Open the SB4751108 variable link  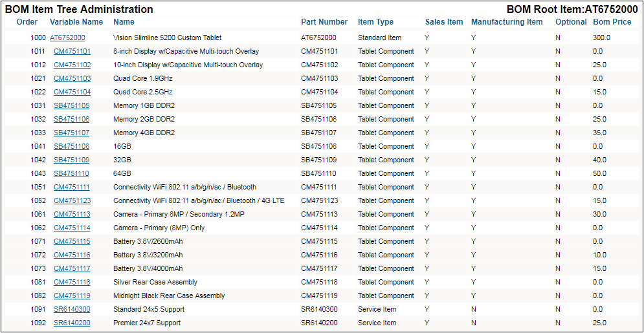tap(71, 146)
